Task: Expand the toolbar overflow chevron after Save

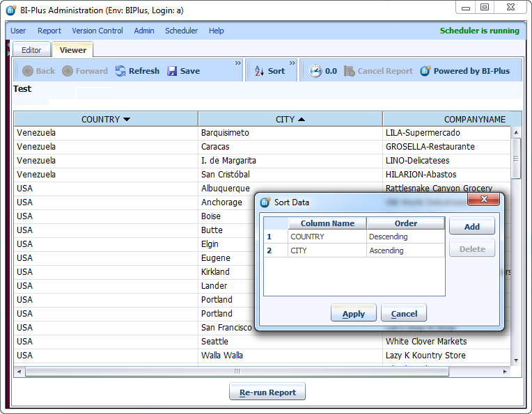Action: (x=237, y=63)
